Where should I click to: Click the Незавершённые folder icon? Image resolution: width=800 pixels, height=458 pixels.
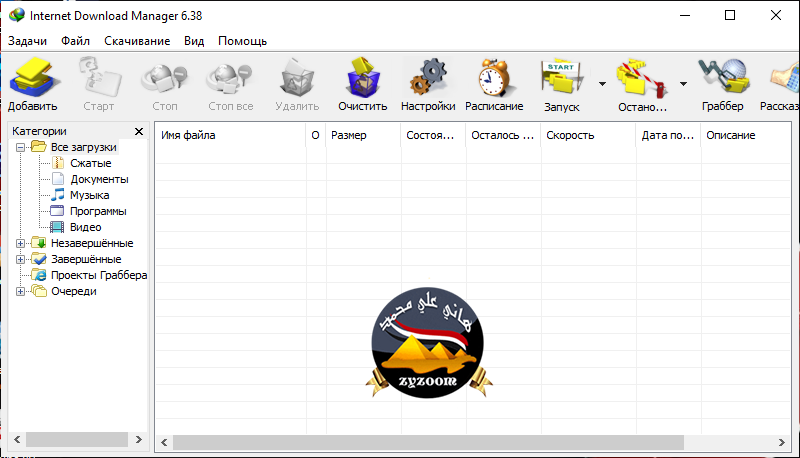39,243
